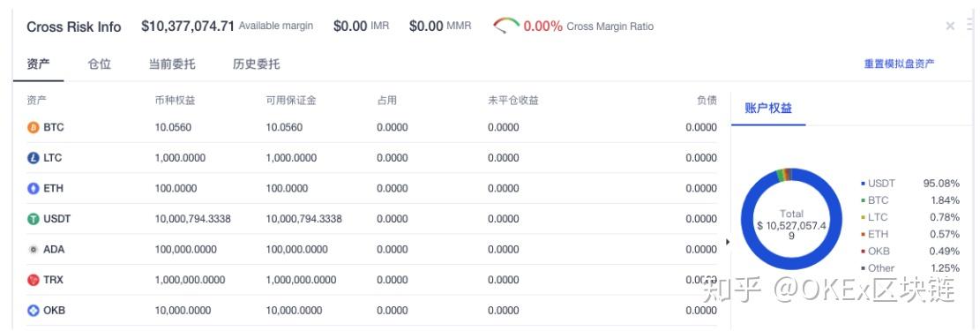980x331 pixels.
Task: Close the Cross Risk Info panel
Action: pyautogui.click(x=950, y=26)
